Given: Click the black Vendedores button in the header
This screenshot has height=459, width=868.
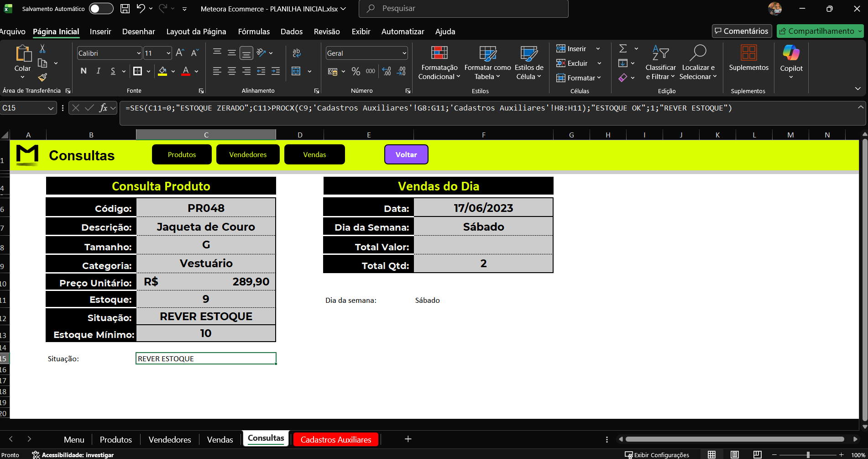Looking at the screenshot, I should 248,154.
